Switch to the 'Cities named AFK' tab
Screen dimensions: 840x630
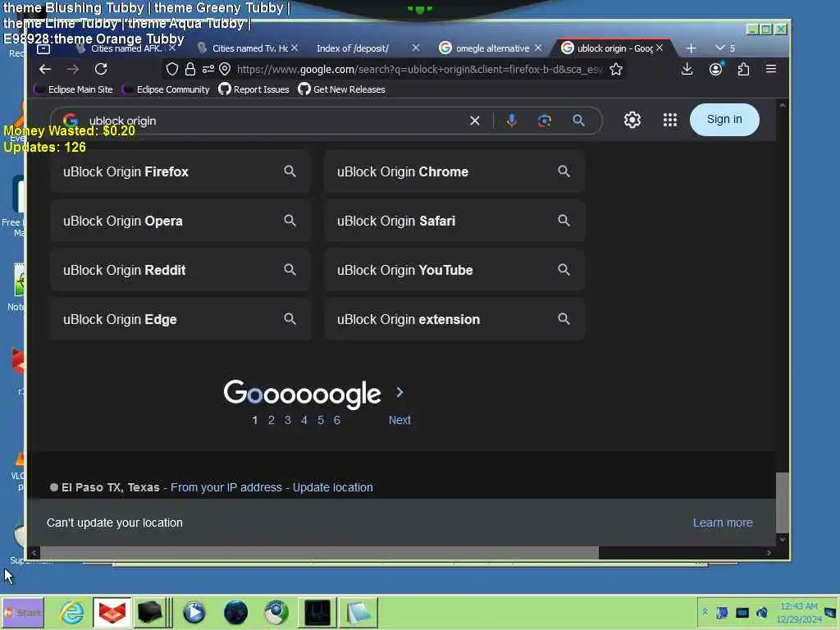[126, 48]
